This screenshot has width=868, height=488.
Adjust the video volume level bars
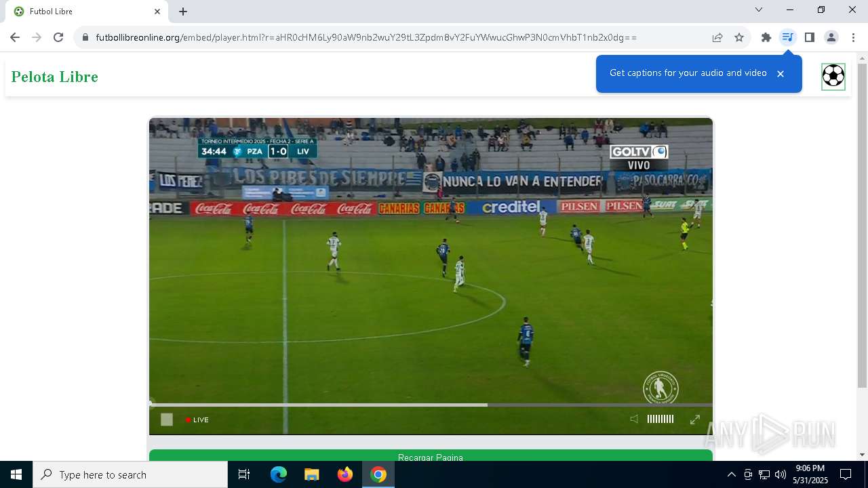[660, 420]
